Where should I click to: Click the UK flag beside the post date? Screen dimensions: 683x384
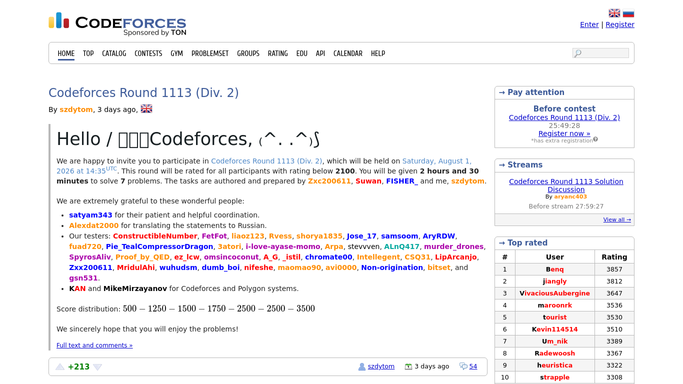coord(146,109)
